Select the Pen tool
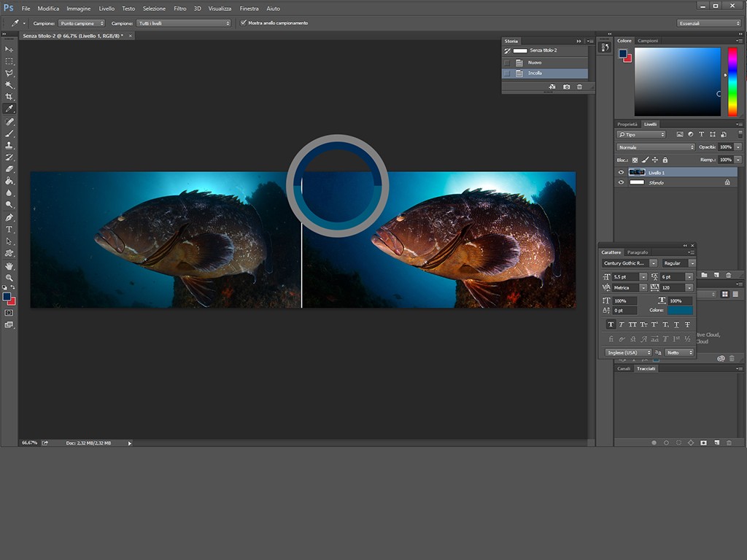Screen dimensions: 747x560 [9, 217]
